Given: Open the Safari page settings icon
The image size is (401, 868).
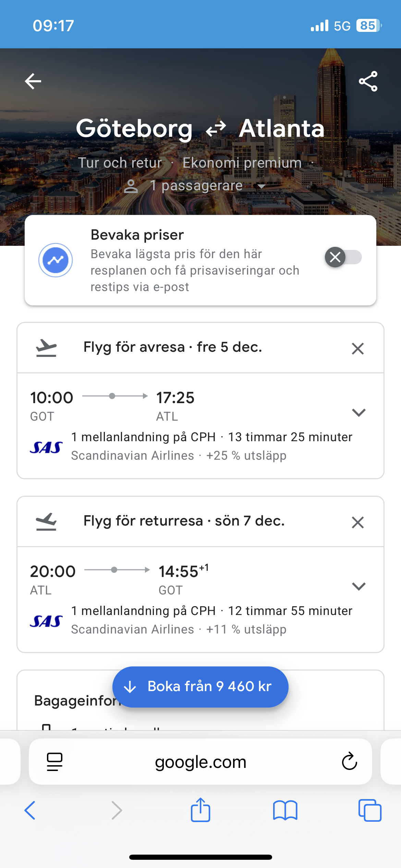Looking at the screenshot, I should pos(54,762).
